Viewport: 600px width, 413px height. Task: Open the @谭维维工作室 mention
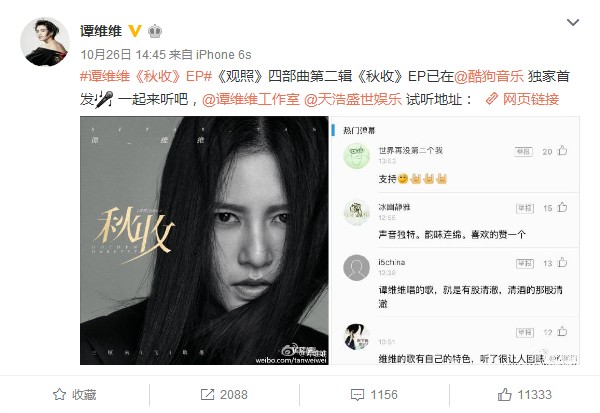(x=251, y=100)
